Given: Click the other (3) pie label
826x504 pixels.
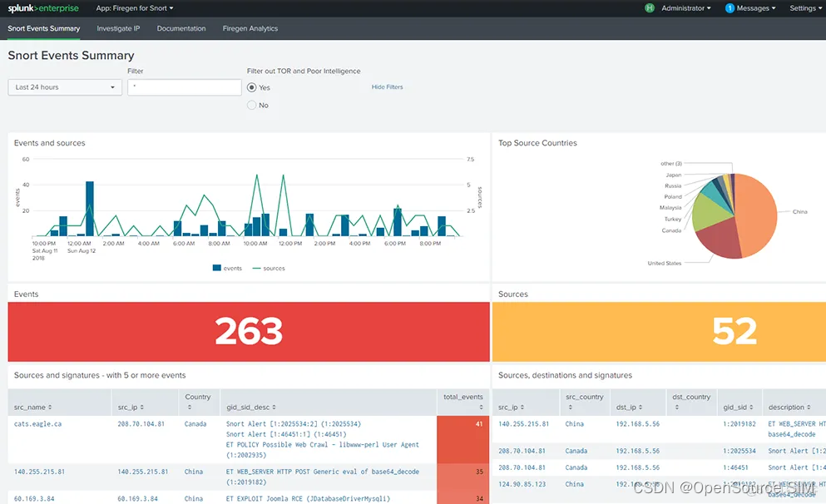Looking at the screenshot, I should tap(671, 164).
